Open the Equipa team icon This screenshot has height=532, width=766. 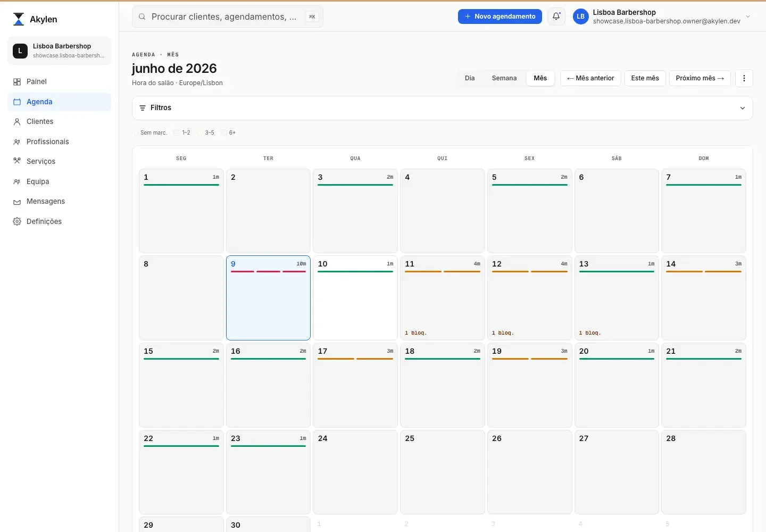click(17, 182)
